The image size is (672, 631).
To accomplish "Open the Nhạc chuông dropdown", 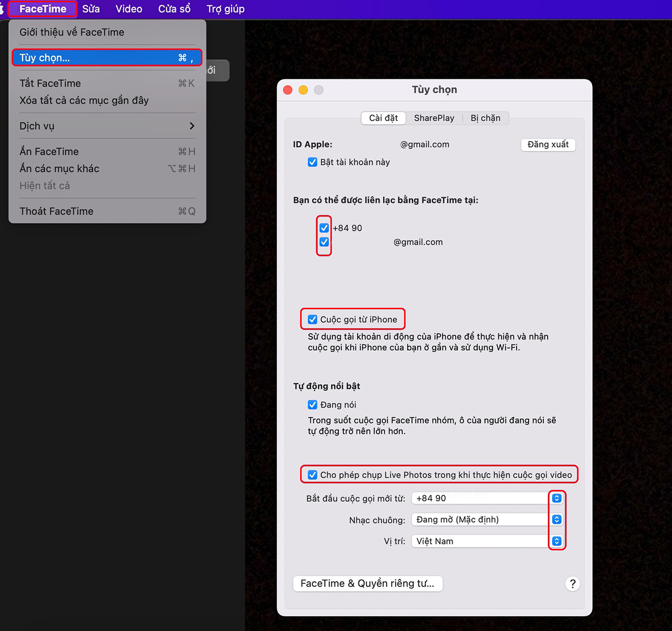I will tap(487, 520).
